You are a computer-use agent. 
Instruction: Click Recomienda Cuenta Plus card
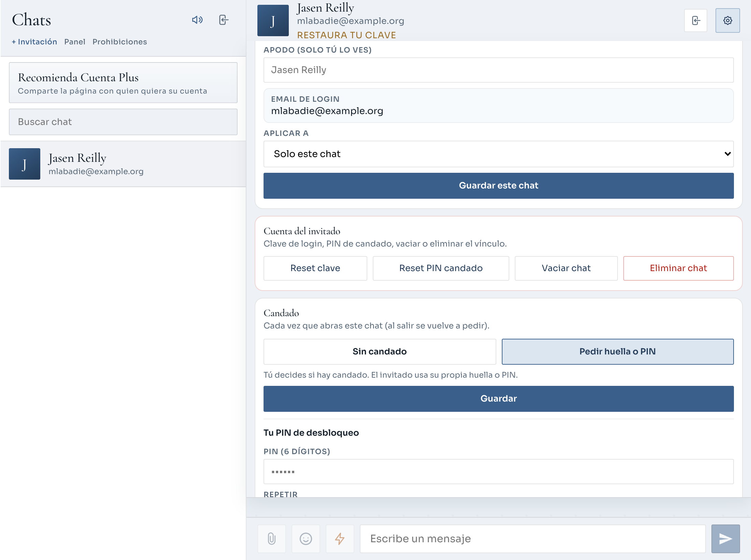(x=123, y=83)
